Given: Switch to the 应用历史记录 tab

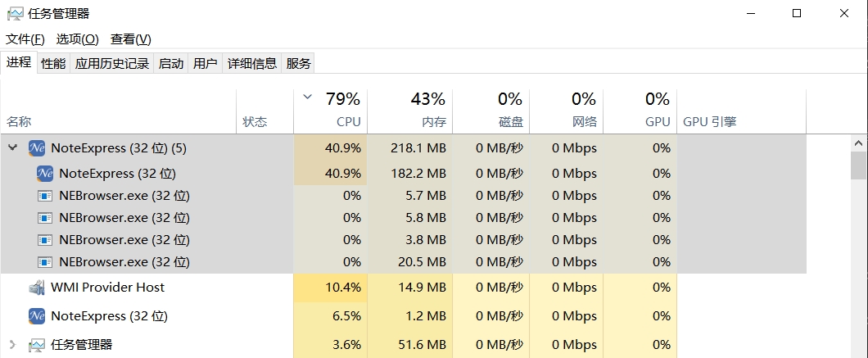Looking at the screenshot, I should pyautogui.click(x=112, y=63).
